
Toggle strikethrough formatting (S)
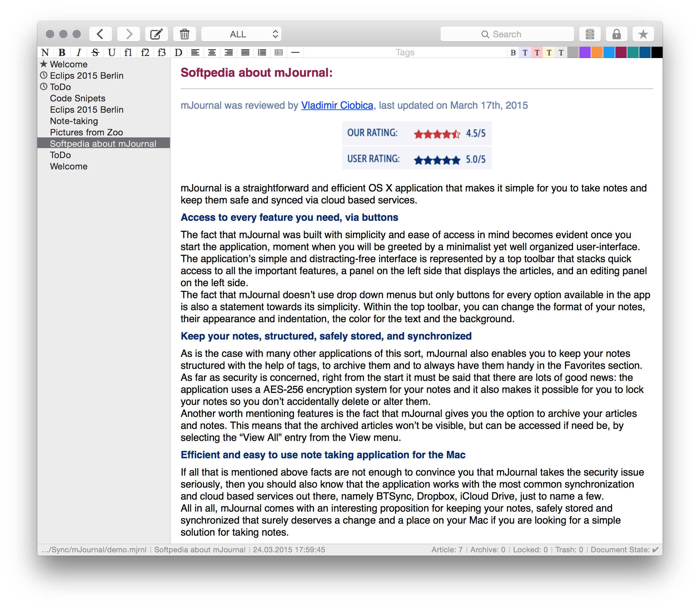tap(95, 52)
